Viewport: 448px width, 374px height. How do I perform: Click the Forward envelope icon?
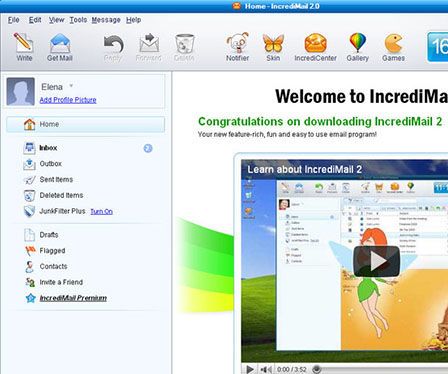(x=149, y=43)
